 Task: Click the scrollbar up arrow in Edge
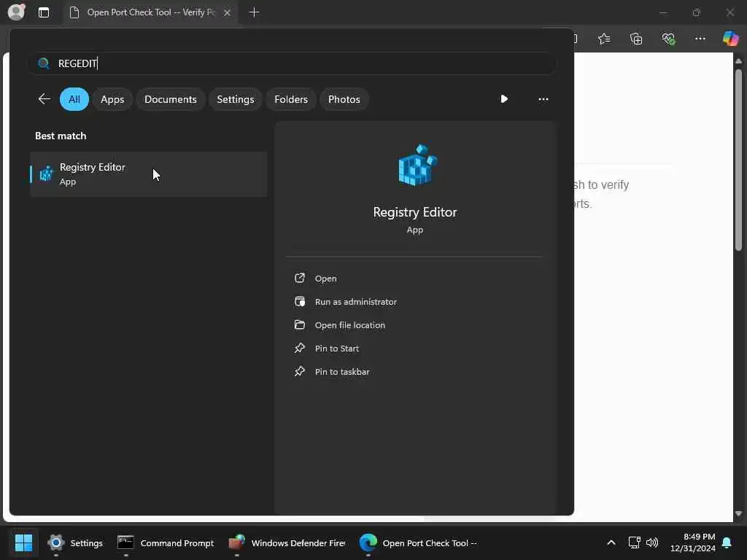[738, 61]
